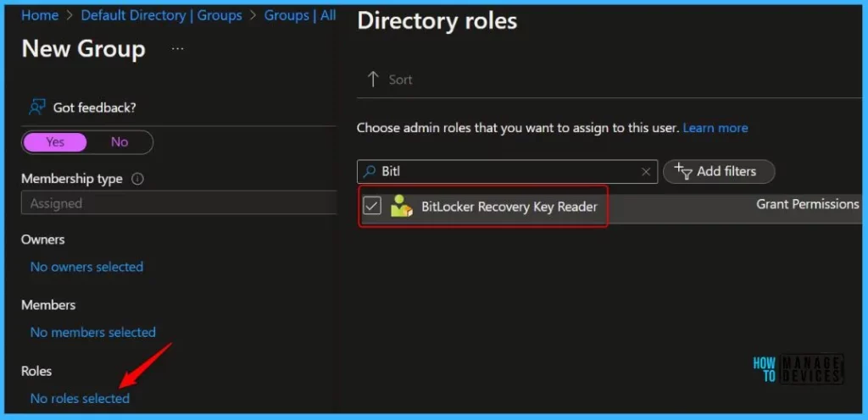Show Membership type info tooltip icon
Screen dimensions: 868x420
tap(137, 179)
